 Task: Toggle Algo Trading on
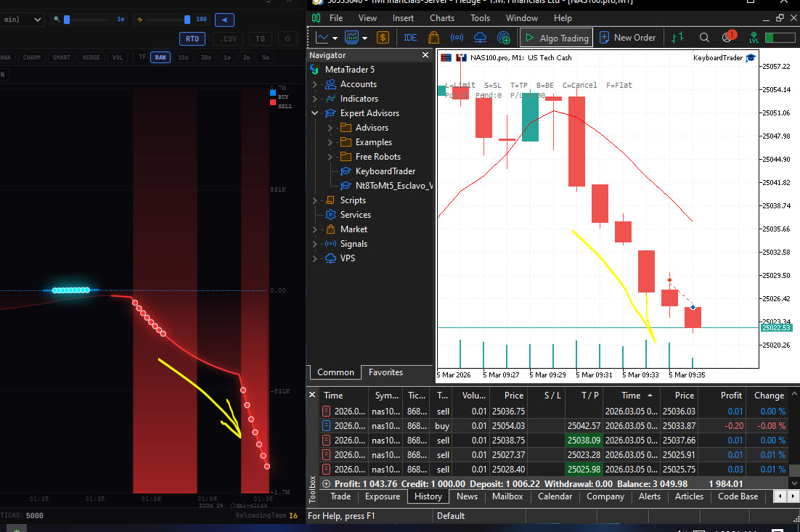pos(557,38)
